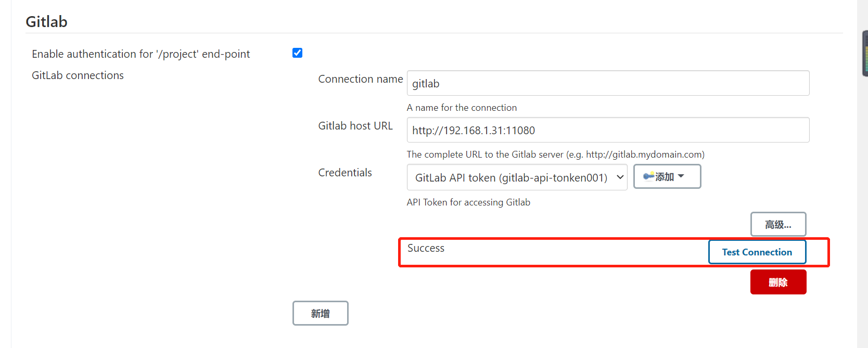The width and height of the screenshot is (868, 348).
Task: Click the 新增 add connection button
Action: (320, 313)
